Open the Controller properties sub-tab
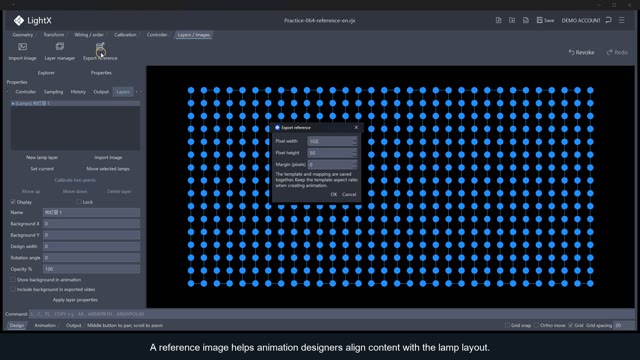 26,92
